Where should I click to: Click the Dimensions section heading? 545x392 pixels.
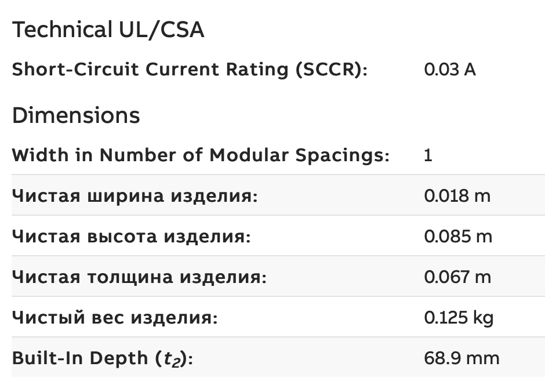point(76,115)
